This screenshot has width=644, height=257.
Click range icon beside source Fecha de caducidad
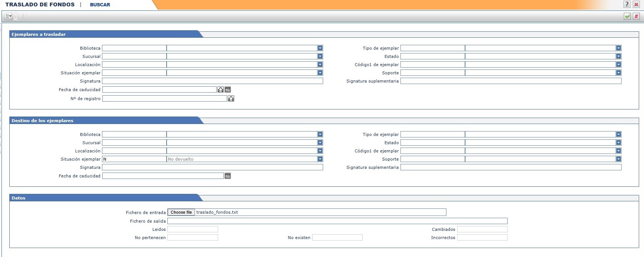[221, 90]
